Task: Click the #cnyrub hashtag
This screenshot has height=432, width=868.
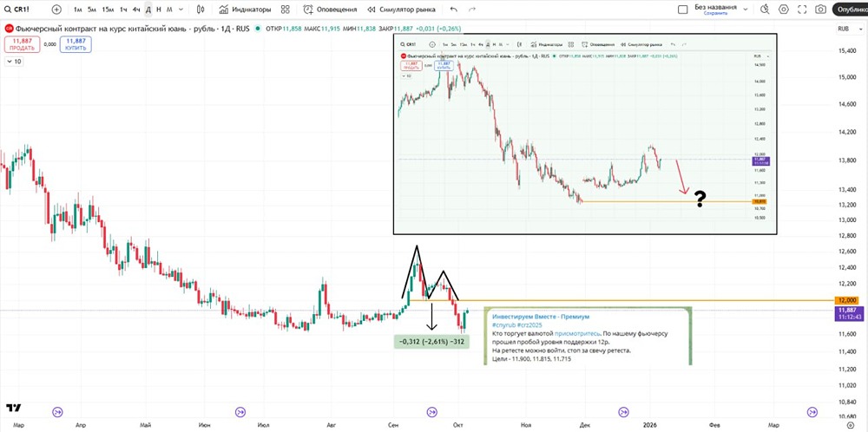Action: click(503, 325)
